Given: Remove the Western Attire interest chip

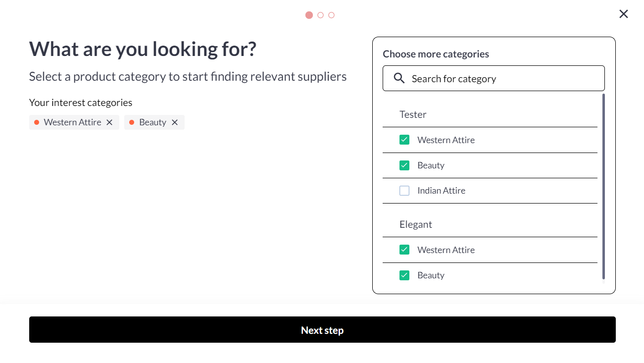Looking at the screenshot, I should 109,122.
